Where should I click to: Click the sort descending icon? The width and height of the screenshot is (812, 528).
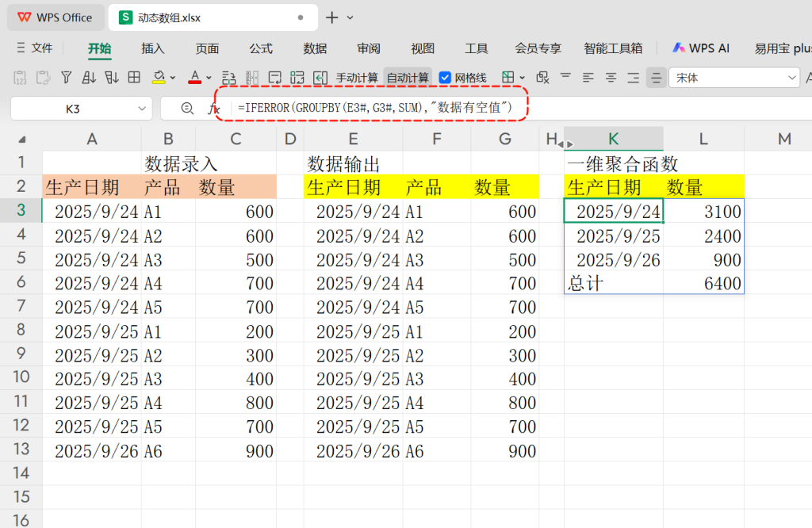point(111,78)
